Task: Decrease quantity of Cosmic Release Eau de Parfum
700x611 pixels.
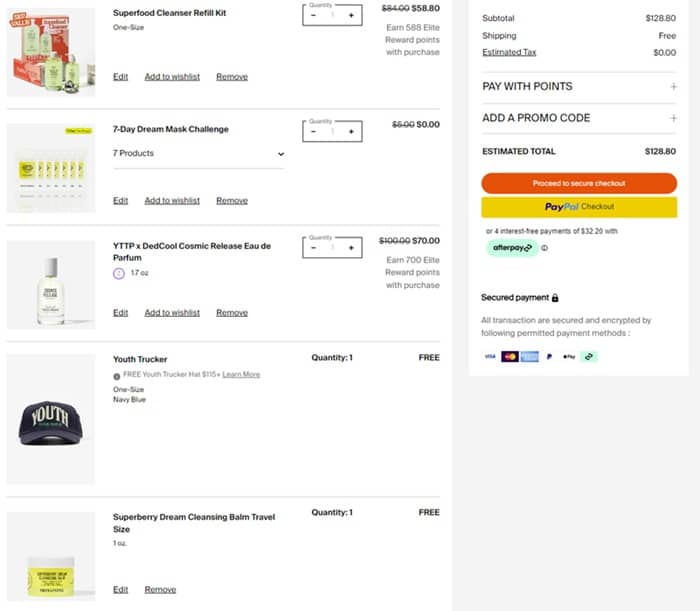Action: [x=314, y=248]
